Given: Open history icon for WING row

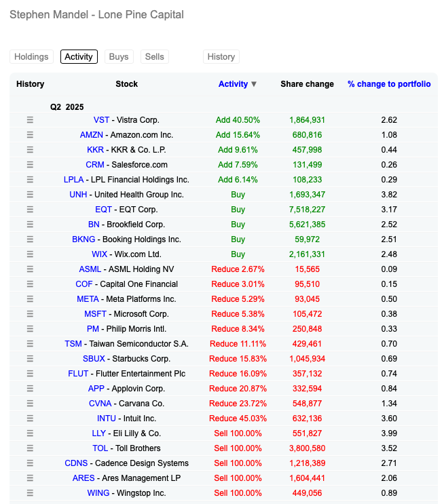Looking at the screenshot, I should click(30, 493).
